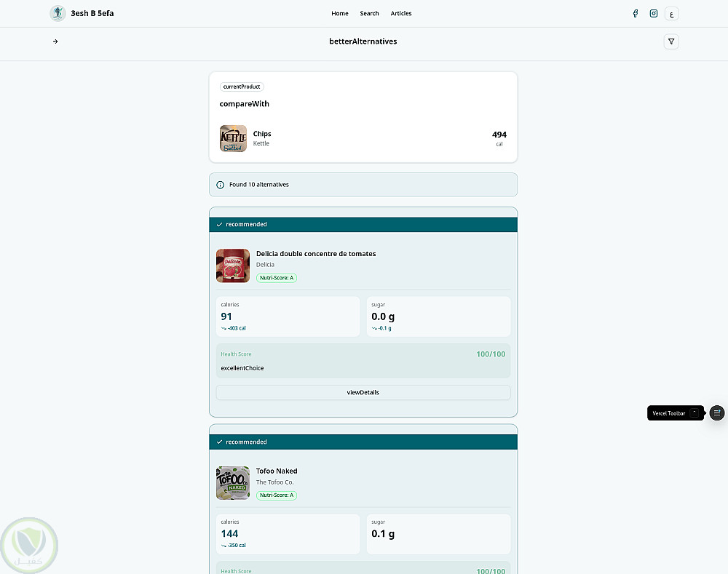Open the Articles menu item
This screenshot has height=574, width=728.
[401, 13]
